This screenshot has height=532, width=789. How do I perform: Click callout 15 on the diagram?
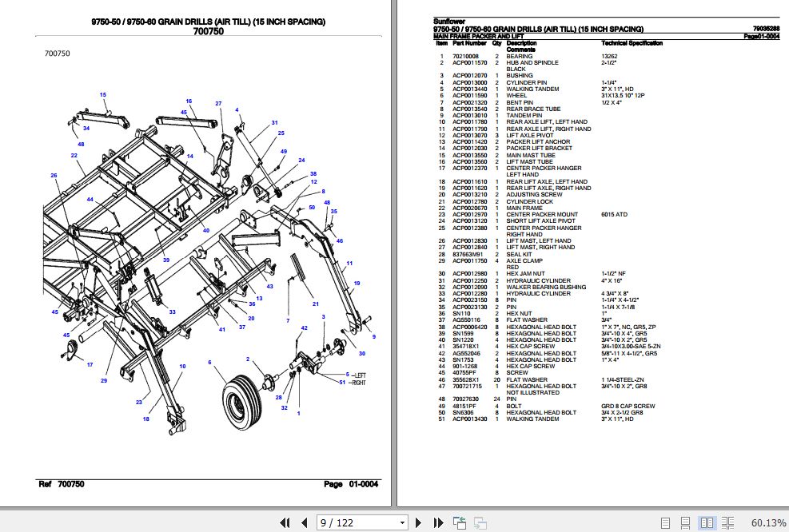click(x=102, y=94)
